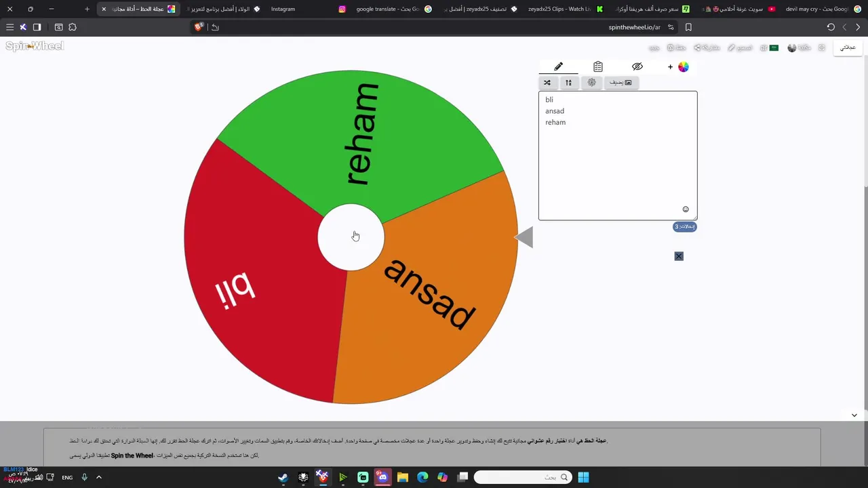Open File Explorer from the taskbar
Viewport: 868px width, 488px height.
(x=402, y=477)
